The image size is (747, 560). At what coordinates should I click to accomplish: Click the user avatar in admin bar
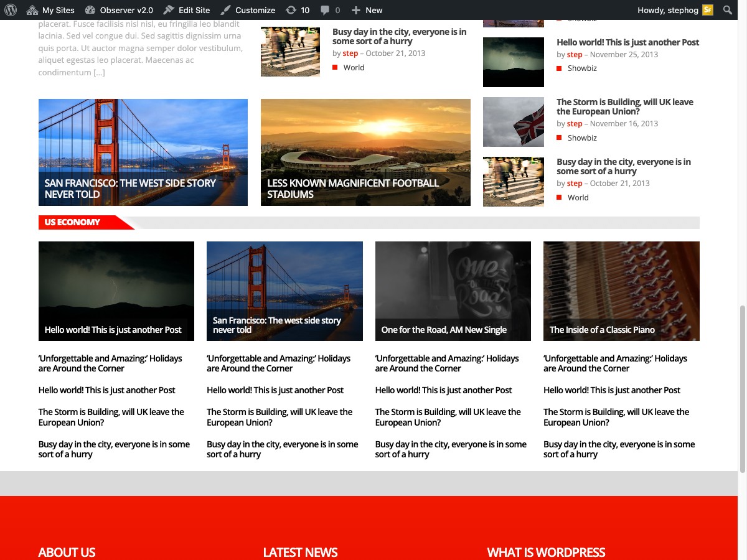pos(708,10)
